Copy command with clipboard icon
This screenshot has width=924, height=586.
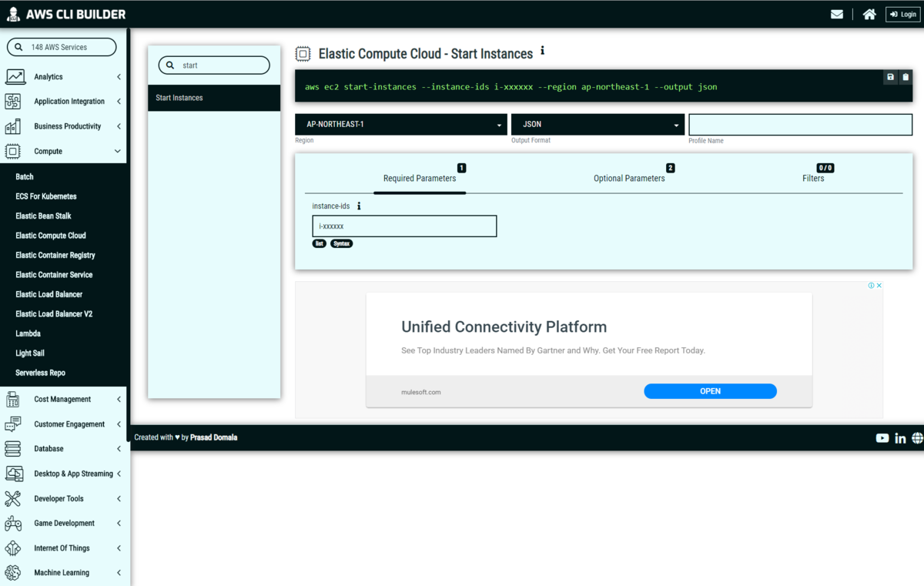(906, 77)
